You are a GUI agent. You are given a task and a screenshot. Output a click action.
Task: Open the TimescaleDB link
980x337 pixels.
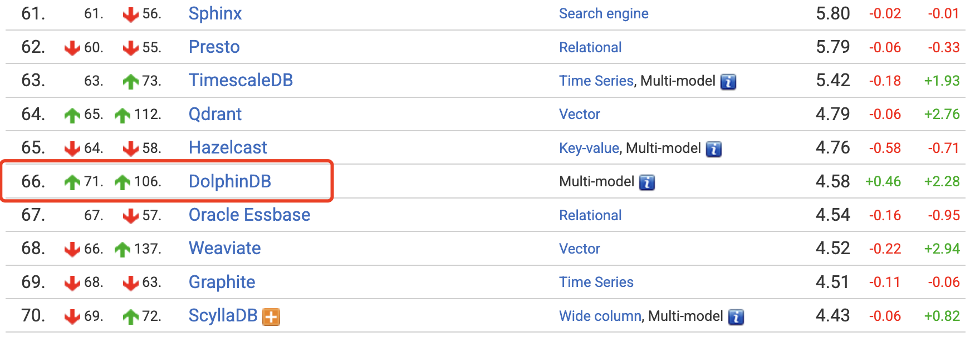coord(241,81)
